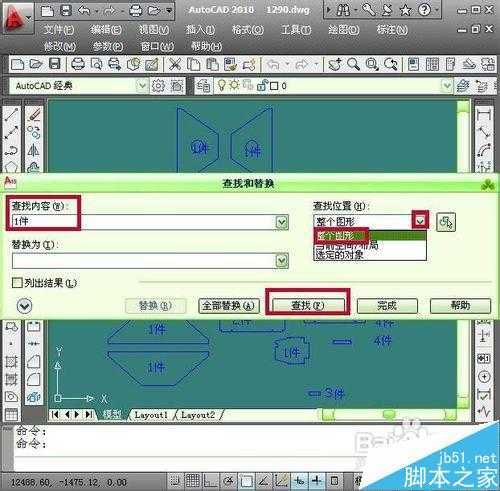Viewport: 500px width, 491px height.
Task: Click the Paste clipboard icon
Action: [x=212, y=64]
